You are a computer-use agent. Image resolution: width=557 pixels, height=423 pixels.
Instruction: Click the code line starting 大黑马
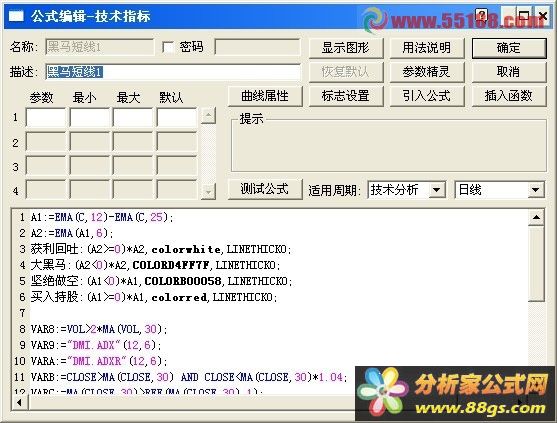pyautogui.click(x=156, y=265)
